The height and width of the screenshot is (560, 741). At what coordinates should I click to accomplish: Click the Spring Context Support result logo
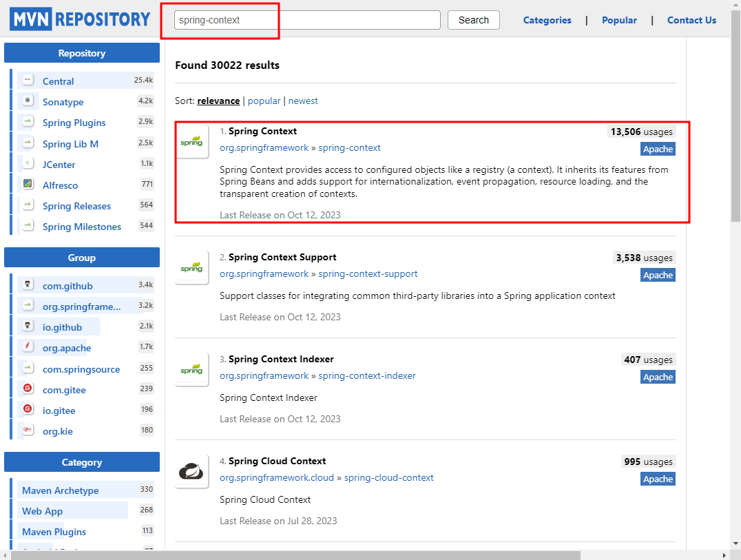point(192,268)
